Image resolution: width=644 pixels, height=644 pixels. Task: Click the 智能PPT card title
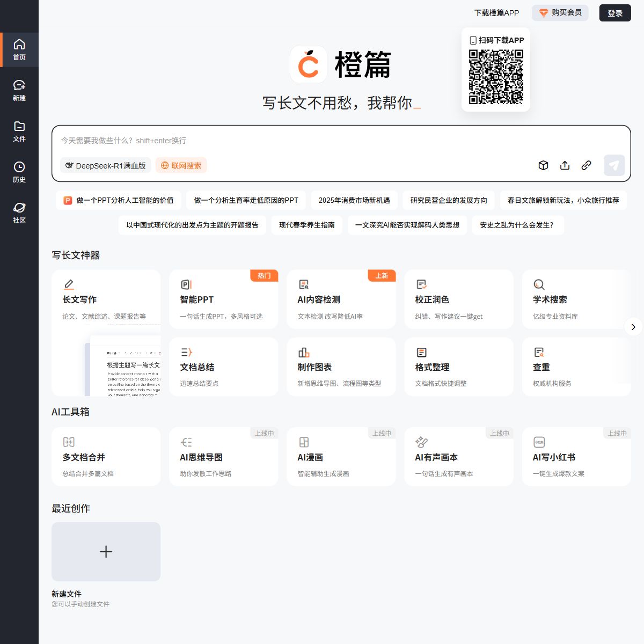click(x=196, y=299)
